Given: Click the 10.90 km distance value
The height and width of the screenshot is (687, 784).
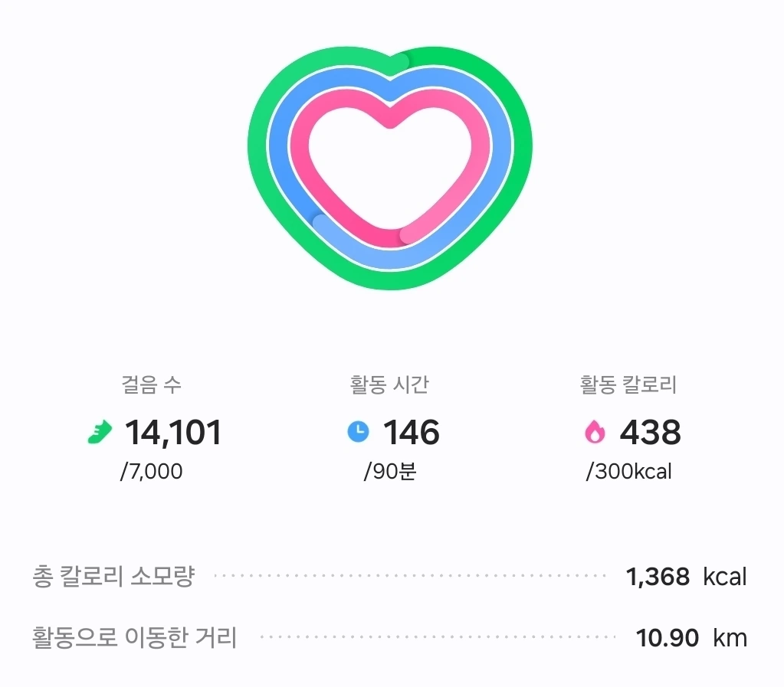Looking at the screenshot, I should [691, 638].
